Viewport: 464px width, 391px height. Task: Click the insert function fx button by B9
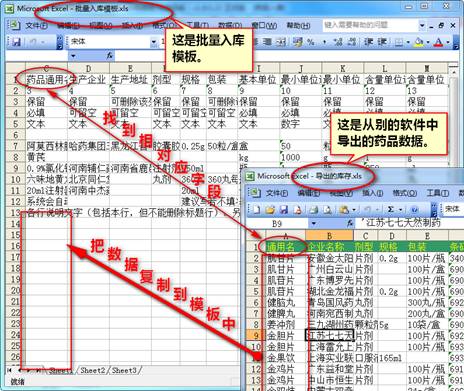349,223
